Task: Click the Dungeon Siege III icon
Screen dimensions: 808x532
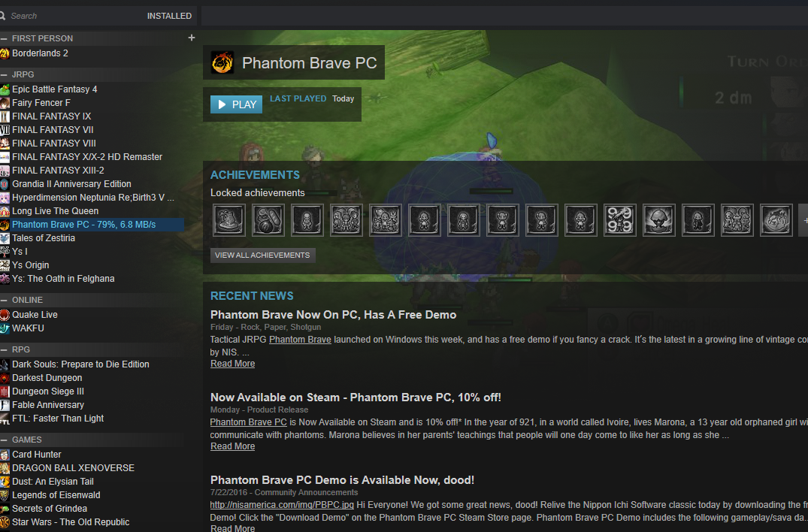Action: pos(5,391)
